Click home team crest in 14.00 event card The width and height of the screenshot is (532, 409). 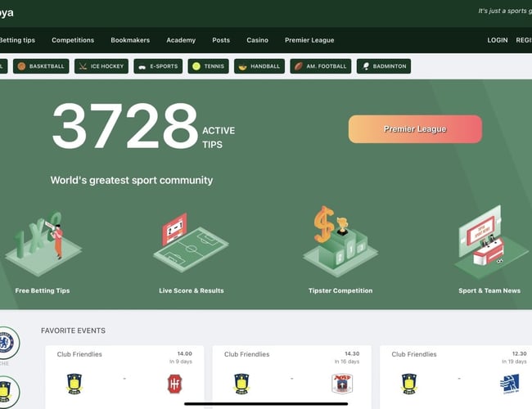point(74,384)
